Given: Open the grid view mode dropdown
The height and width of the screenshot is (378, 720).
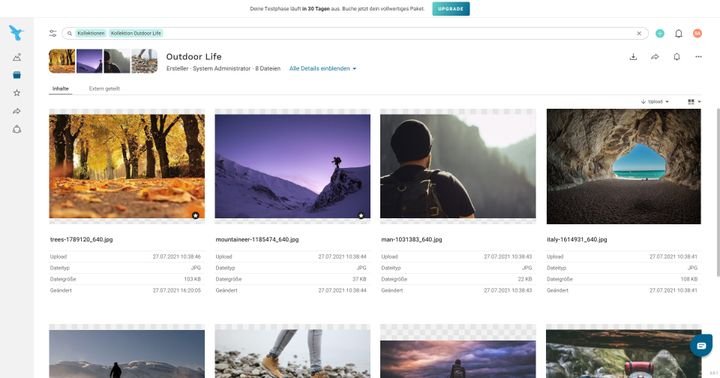Looking at the screenshot, I should pos(694,102).
